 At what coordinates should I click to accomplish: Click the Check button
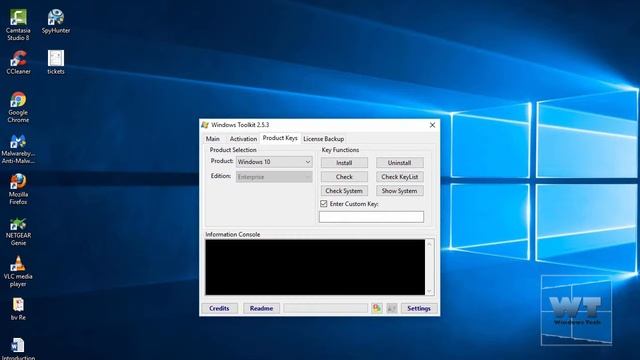pyautogui.click(x=344, y=177)
